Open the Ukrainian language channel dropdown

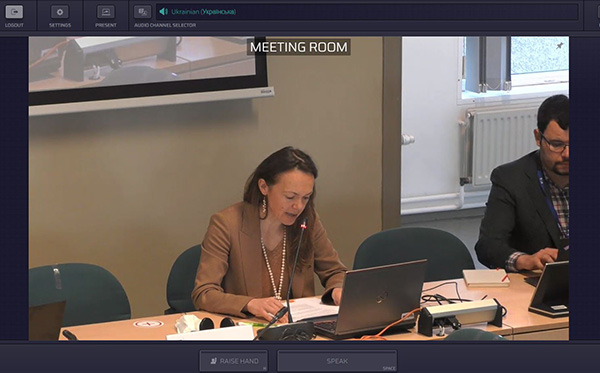[367, 12]
